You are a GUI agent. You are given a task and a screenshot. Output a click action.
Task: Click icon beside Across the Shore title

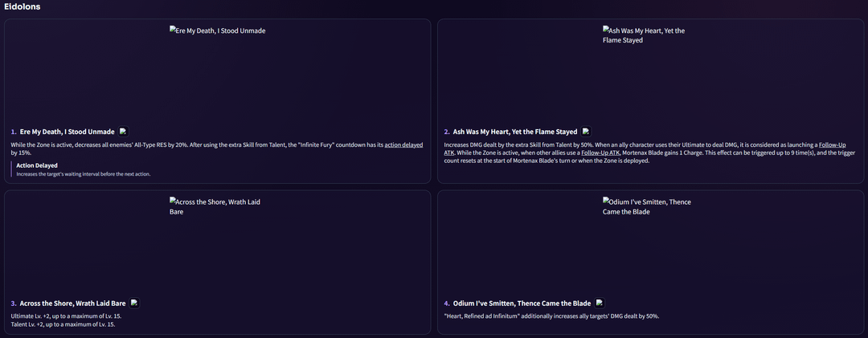coord(134,303)
